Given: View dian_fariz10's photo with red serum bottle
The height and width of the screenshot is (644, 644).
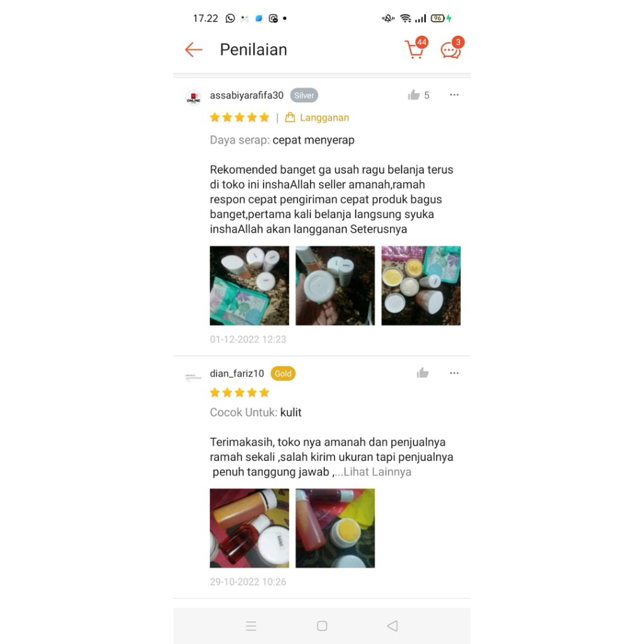Looking at the screenshot, I should (249, 528).
